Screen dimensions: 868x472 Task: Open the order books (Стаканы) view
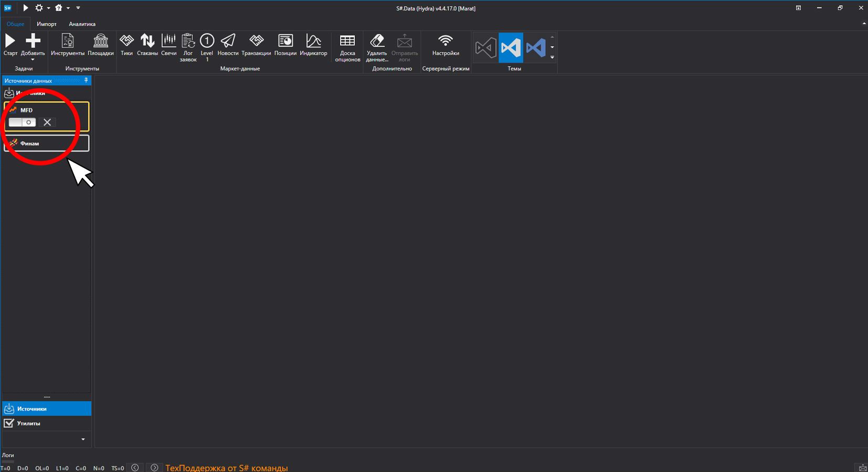point(147,45)
